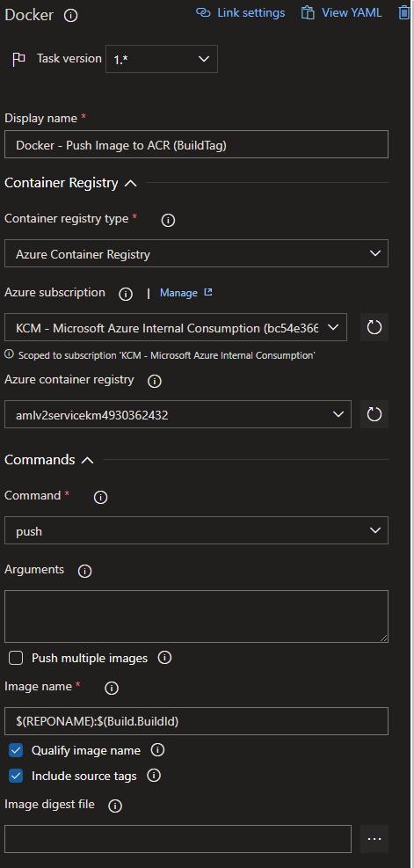414x868 pixels.
Task: Open the amlv2servicekm4930362432 registry dropdown
Action: (x=178, y=414)
